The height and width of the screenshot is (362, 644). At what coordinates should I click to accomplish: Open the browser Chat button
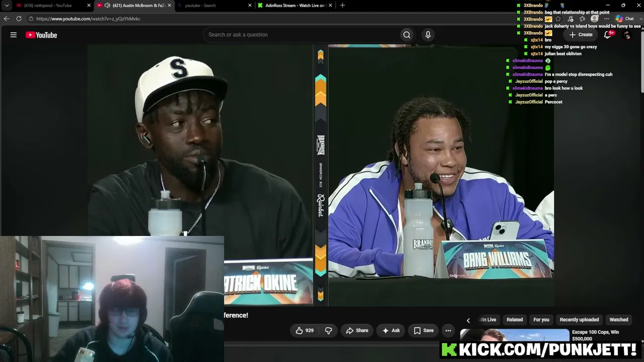click(x=624, y=19)
